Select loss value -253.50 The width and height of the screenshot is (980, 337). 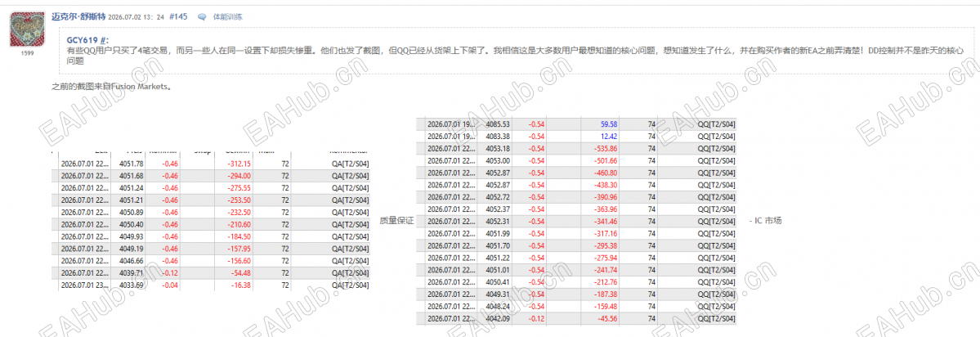point(238,200)
